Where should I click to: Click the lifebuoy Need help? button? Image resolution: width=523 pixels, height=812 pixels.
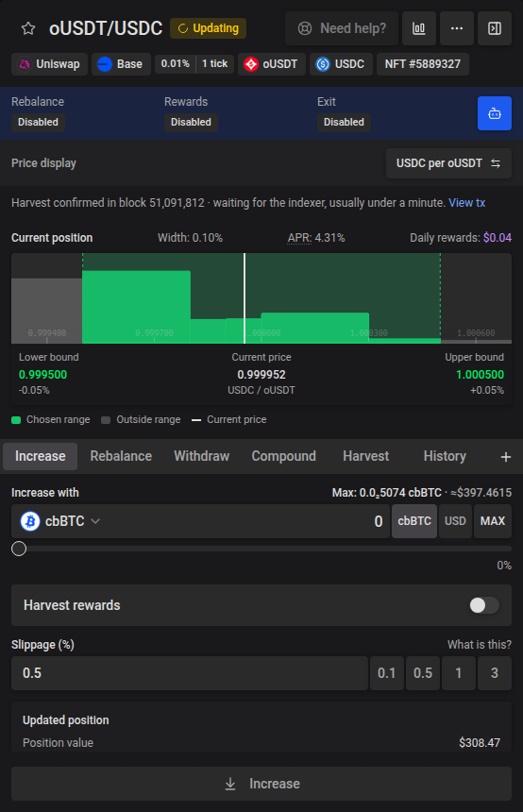[x=342, y=28]
